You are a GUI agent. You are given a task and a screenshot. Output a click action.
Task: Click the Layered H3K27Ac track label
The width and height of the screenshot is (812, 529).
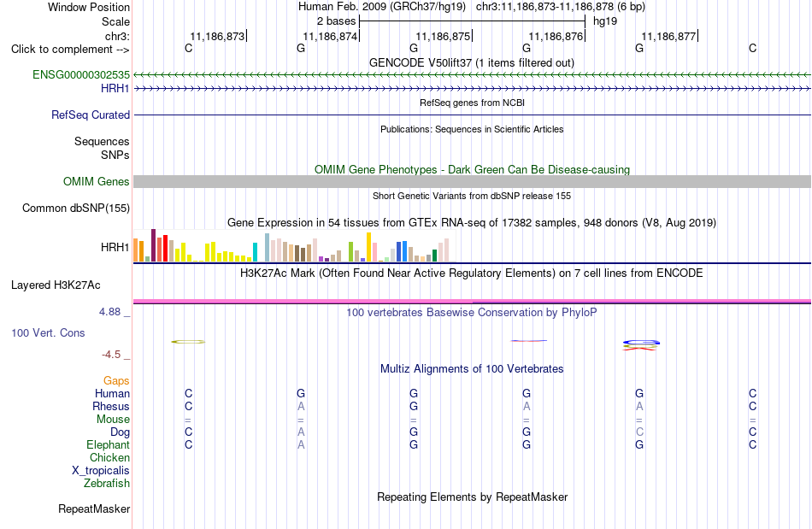click(56, 285)
